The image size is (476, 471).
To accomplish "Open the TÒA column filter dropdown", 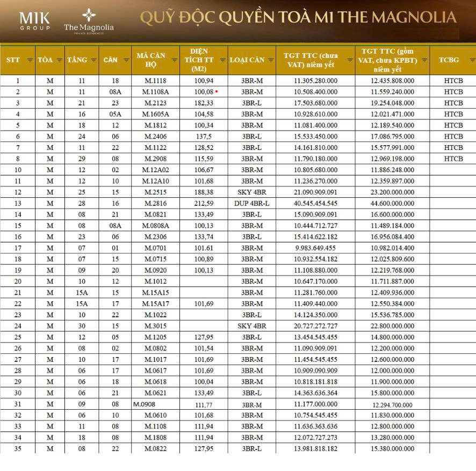I will pos(60,60).
